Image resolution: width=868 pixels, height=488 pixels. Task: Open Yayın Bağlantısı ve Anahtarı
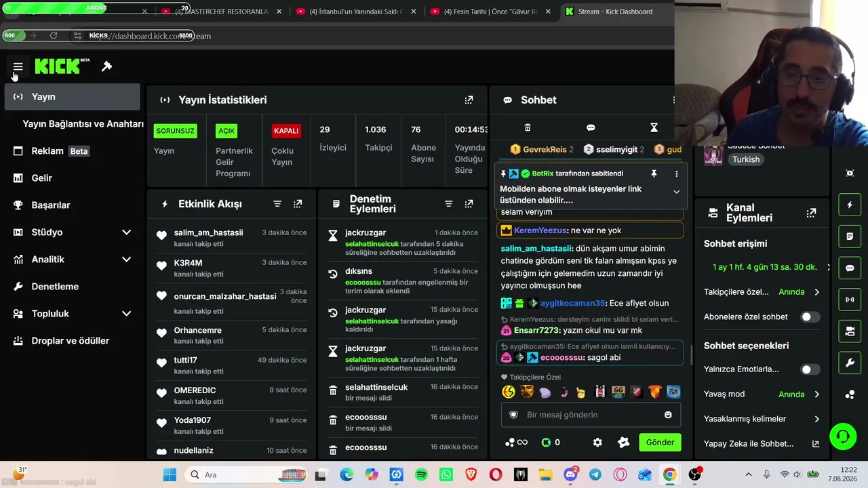point(83,124)
